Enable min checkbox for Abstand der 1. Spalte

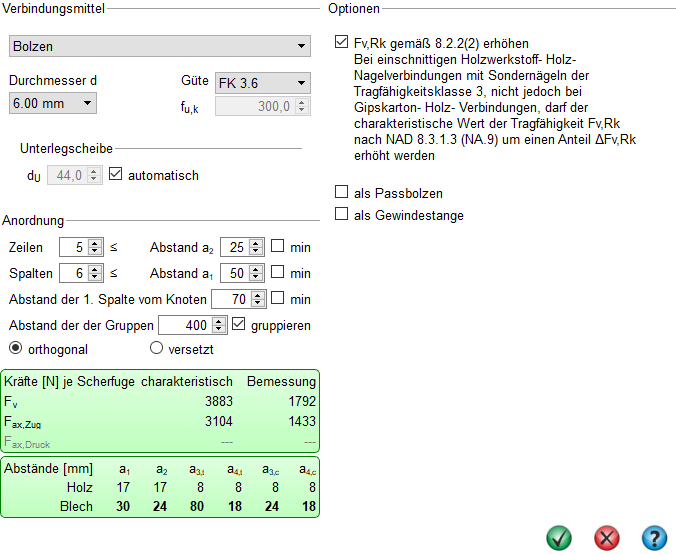tap(278, 299)
